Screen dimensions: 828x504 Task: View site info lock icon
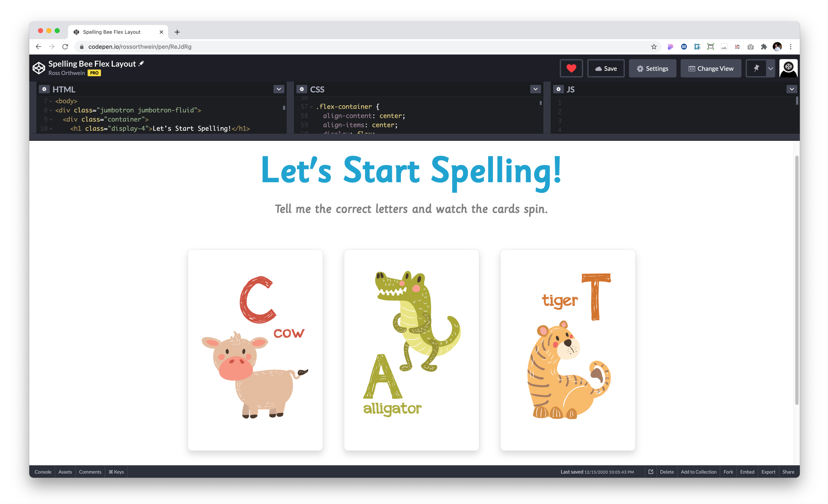click(x=81, y=47)
